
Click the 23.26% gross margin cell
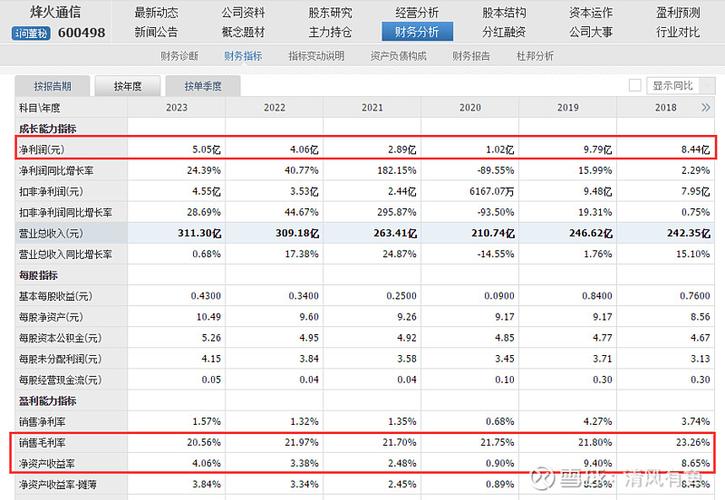[693, 443]
